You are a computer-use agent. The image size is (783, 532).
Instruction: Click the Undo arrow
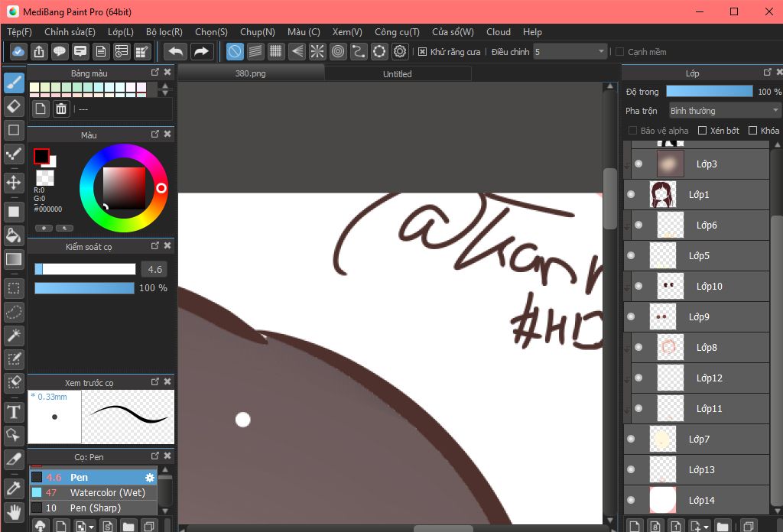[176, 51]
